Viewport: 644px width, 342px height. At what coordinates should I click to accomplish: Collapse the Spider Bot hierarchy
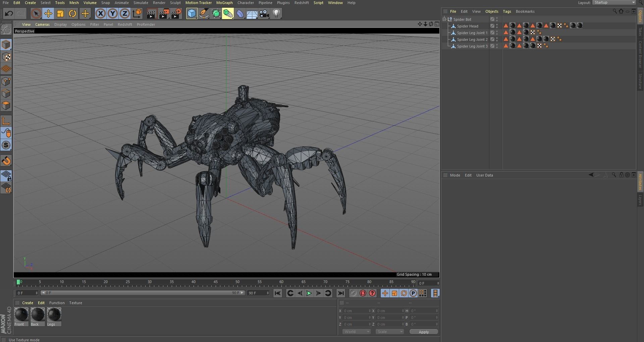click(444, 19)
